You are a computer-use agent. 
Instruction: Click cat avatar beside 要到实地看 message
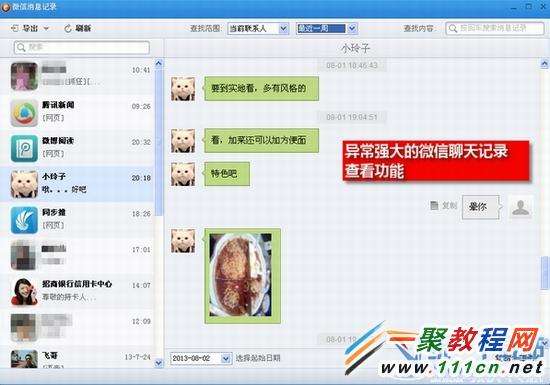(x=183, y=89)
